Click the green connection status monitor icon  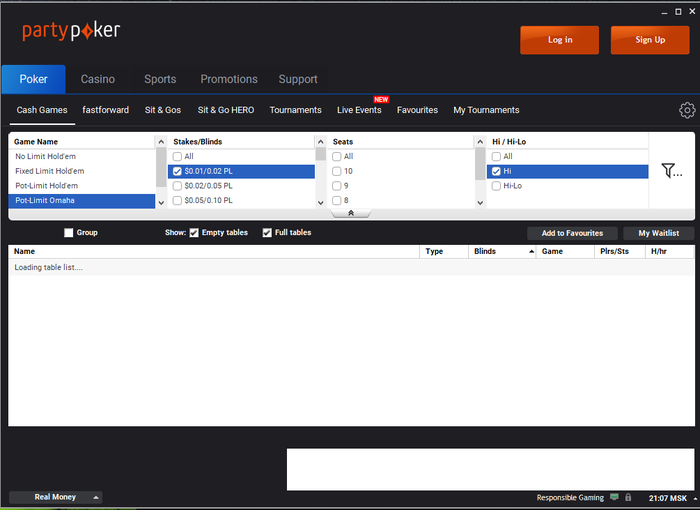click(x=614, y=497)
